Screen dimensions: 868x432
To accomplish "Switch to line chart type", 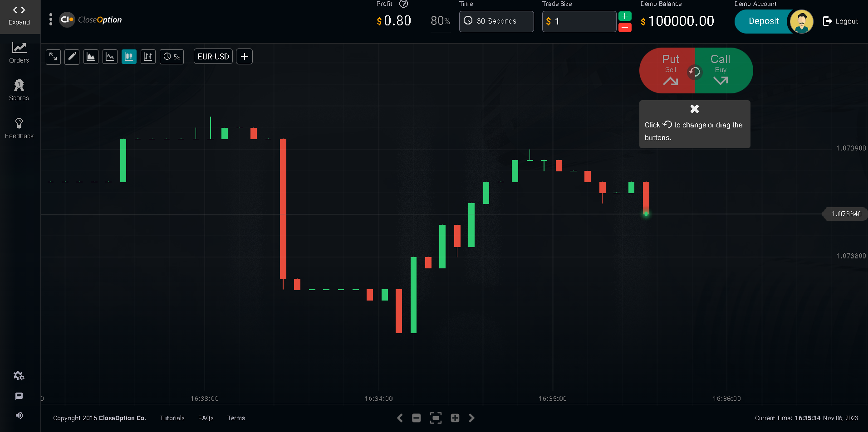I will click(x=110, y=57).
